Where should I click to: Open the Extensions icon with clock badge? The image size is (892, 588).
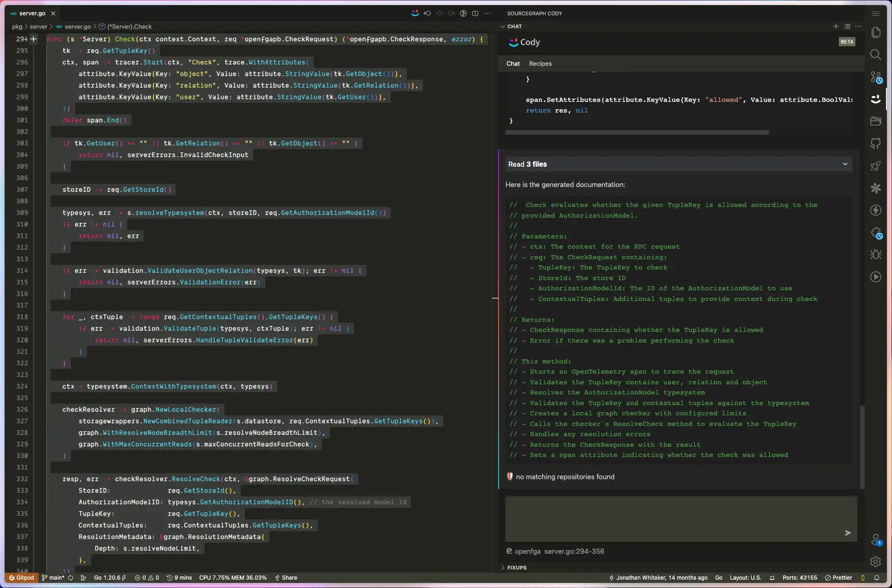click(875, 232)
